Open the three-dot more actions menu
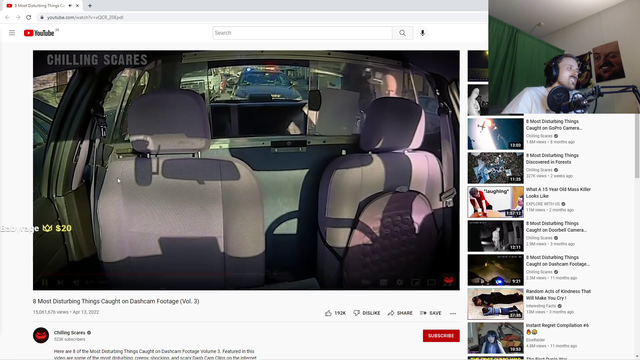The height and width of the screenshot is (360, 640). click(x=453, y=313)
